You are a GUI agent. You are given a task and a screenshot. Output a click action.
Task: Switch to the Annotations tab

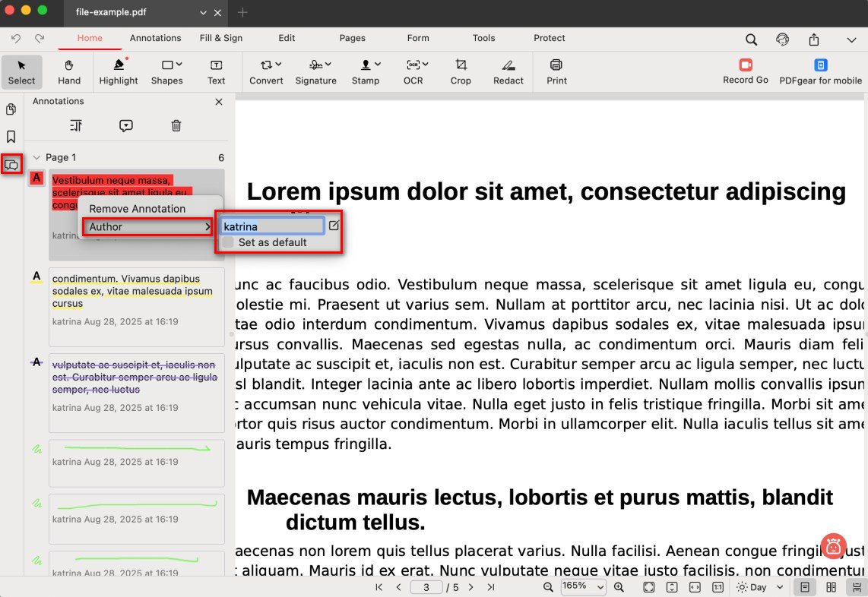(x=155, y=38)
